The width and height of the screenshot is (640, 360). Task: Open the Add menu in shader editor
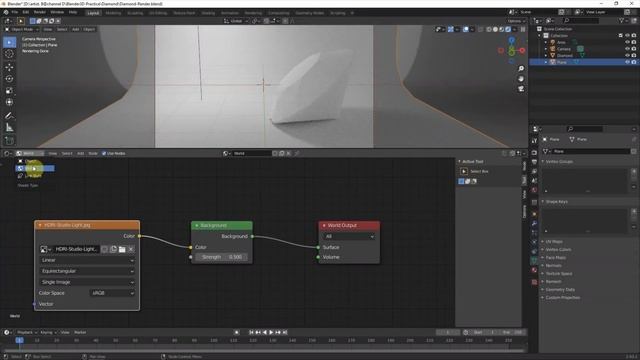80,153
